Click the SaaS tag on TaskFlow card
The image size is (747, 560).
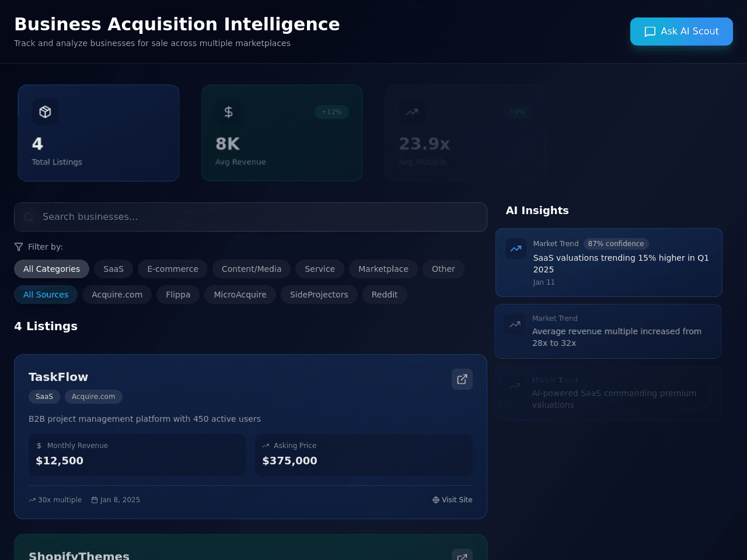click(44, 397)
